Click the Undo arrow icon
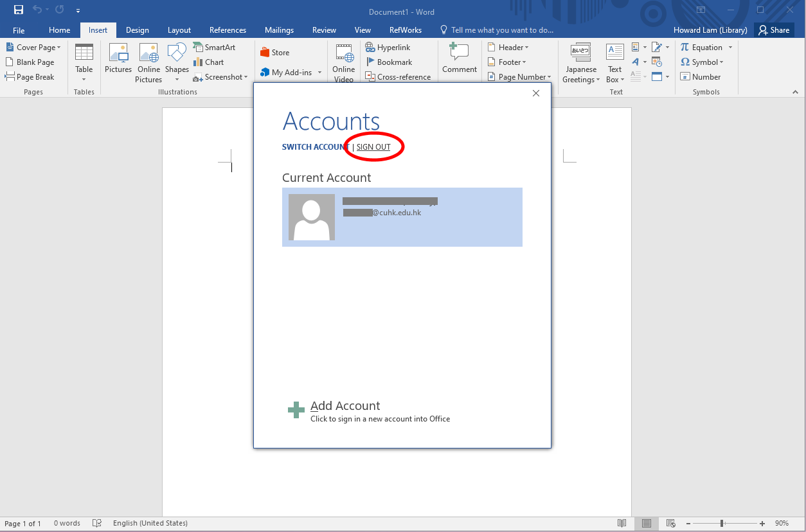 (37, 10)
